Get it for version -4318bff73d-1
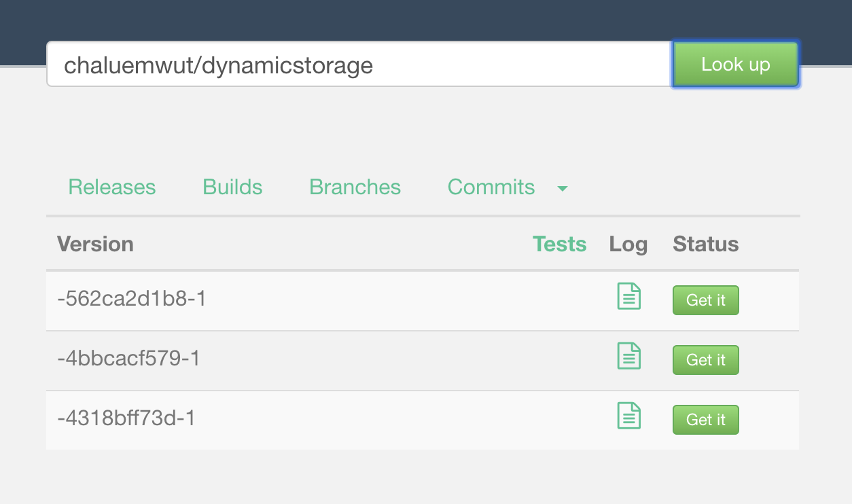This screenshot has height=504, width=852. point(706,420)
